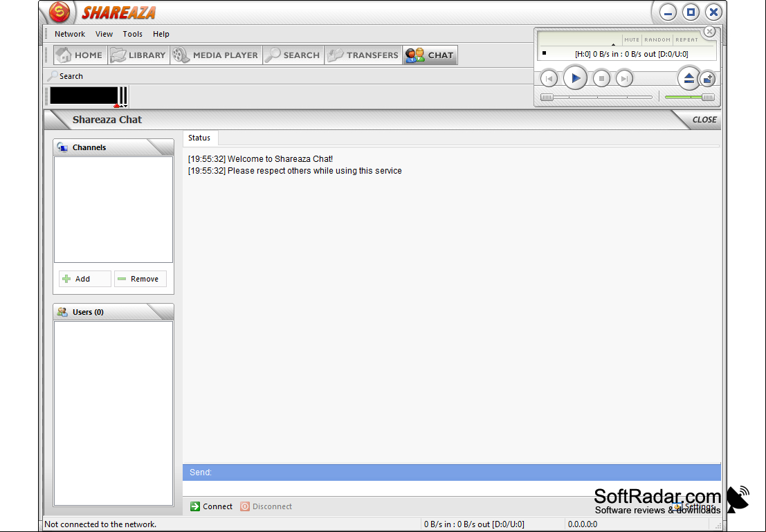Close the remote media player panel
This screenshot has height=532, width=766.
click(x=709, y=33)
